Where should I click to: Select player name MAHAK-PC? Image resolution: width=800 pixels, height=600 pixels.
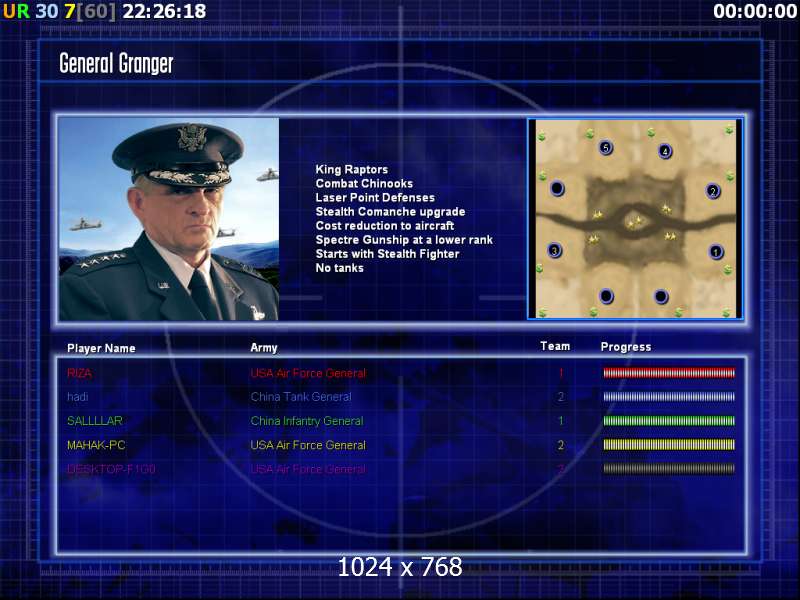[x=96, y=445]
